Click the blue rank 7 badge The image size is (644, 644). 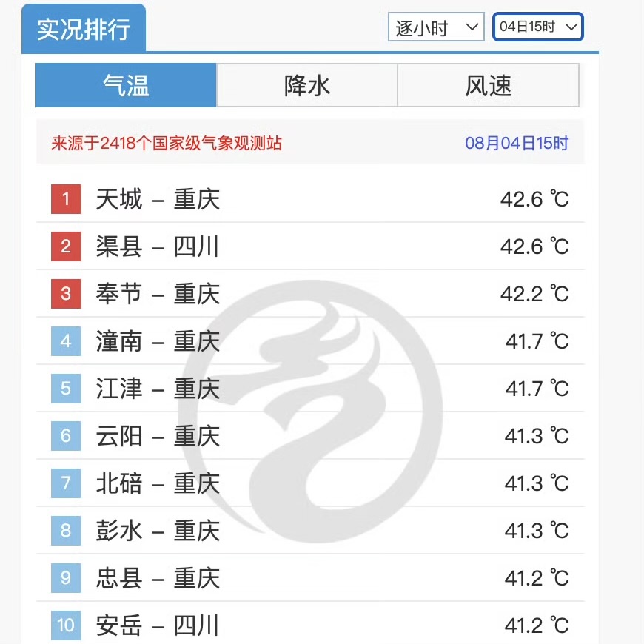click(66, 483)
